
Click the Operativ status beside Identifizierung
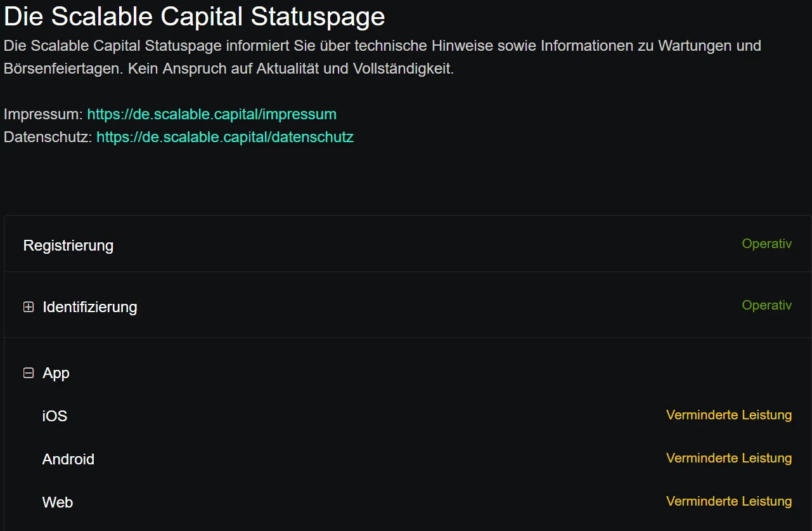tap(766, 305)
